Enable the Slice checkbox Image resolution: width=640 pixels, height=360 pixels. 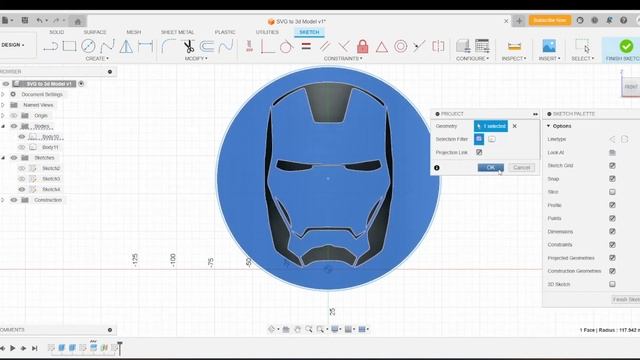pyautogui.click(x=612, y=192)
